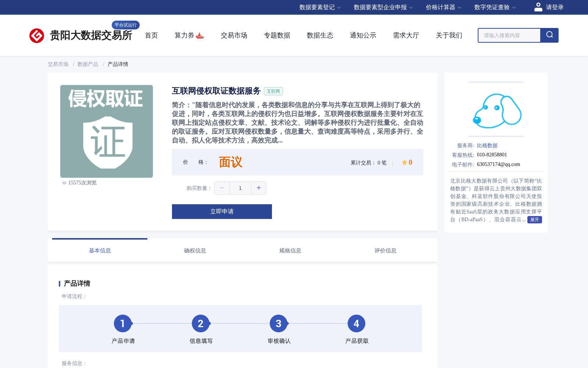This screenshot has height=368, width=588.
Task: Click the 平台试运行 badge
Action: [126, 25]
